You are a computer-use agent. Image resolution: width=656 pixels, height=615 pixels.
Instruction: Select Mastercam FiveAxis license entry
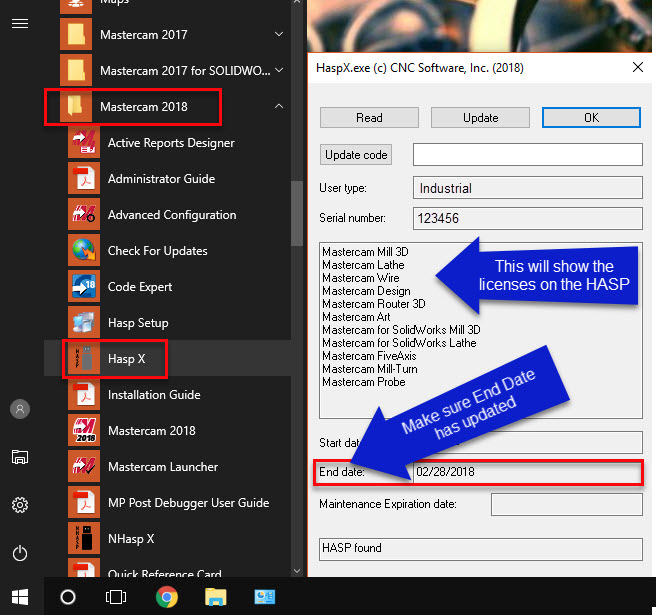[x=369, y=356]
